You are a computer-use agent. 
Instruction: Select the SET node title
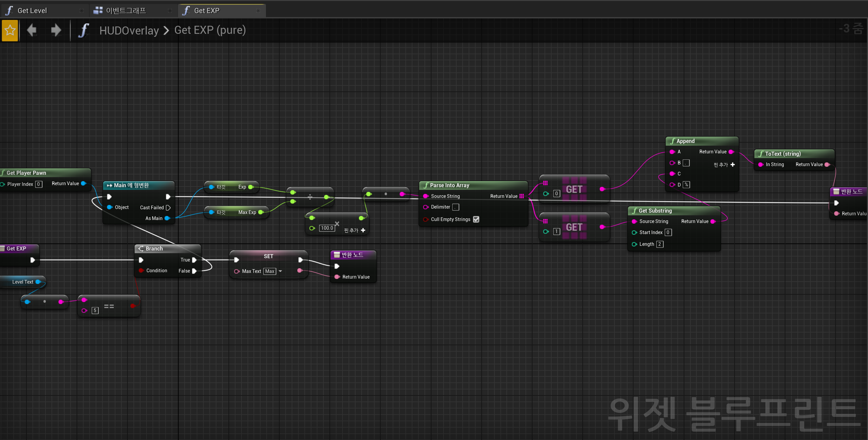tap(269, 256)
